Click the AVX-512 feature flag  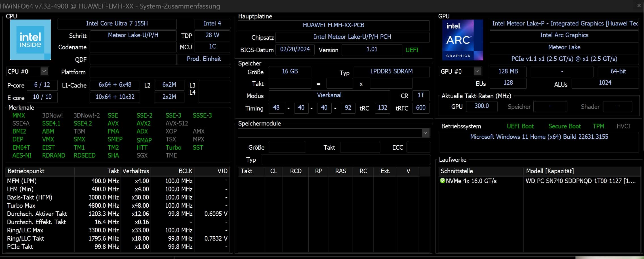[176, 124]
